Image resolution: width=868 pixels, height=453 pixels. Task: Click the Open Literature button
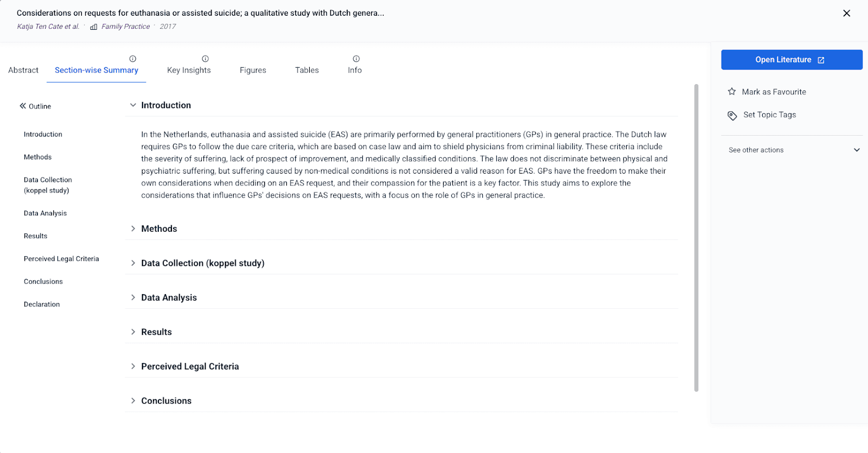(x=791, y=60)
